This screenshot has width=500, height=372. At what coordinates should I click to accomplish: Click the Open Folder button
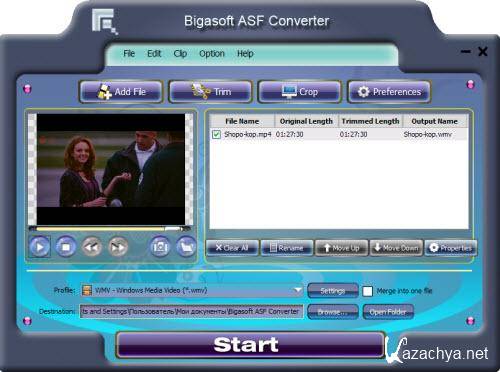pos(388,312)
